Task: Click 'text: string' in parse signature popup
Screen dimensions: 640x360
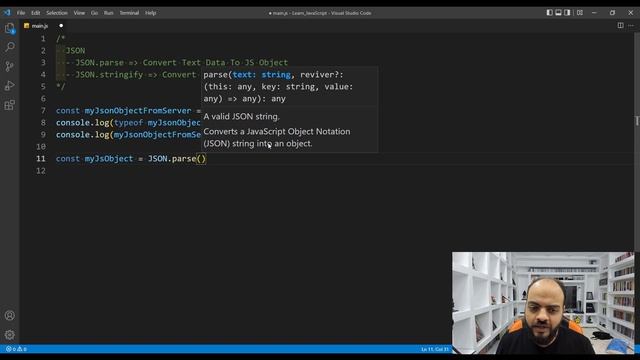Action: point(262,75)
